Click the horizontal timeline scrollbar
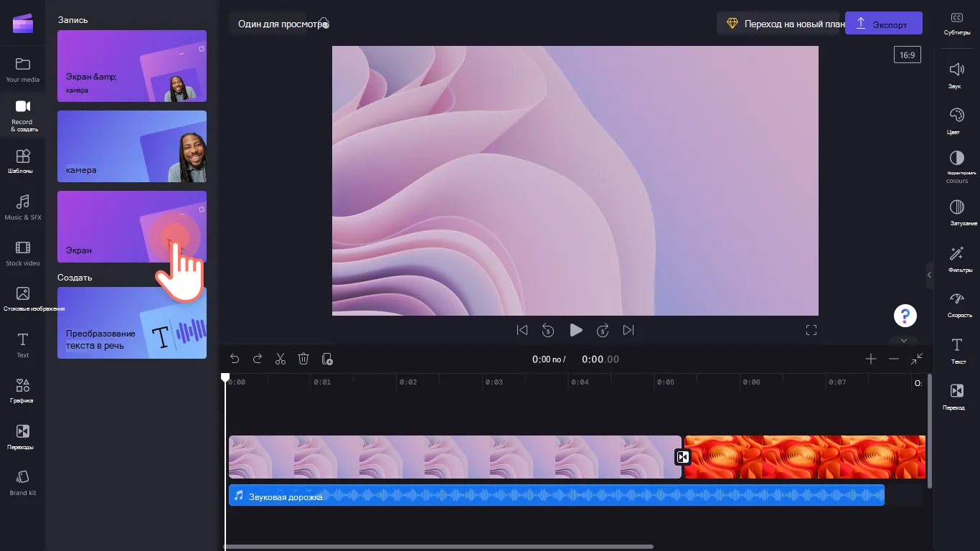 tap(439, 547)
